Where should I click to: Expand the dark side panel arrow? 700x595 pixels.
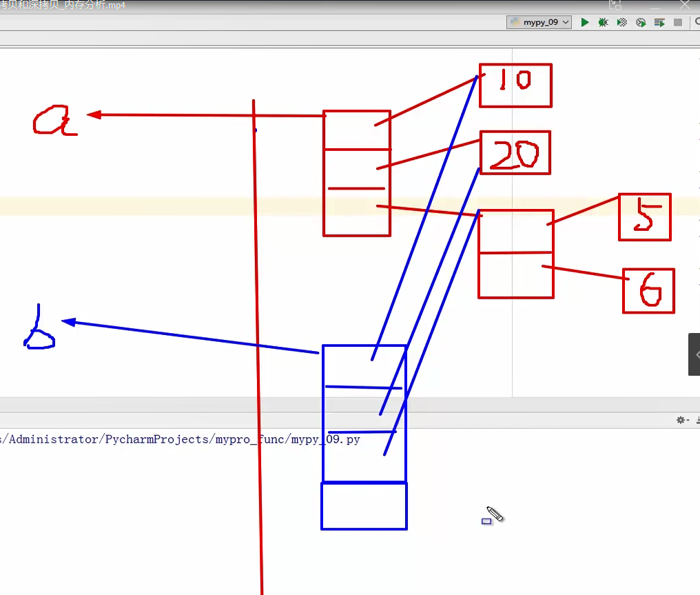click(x=694, y=354)
